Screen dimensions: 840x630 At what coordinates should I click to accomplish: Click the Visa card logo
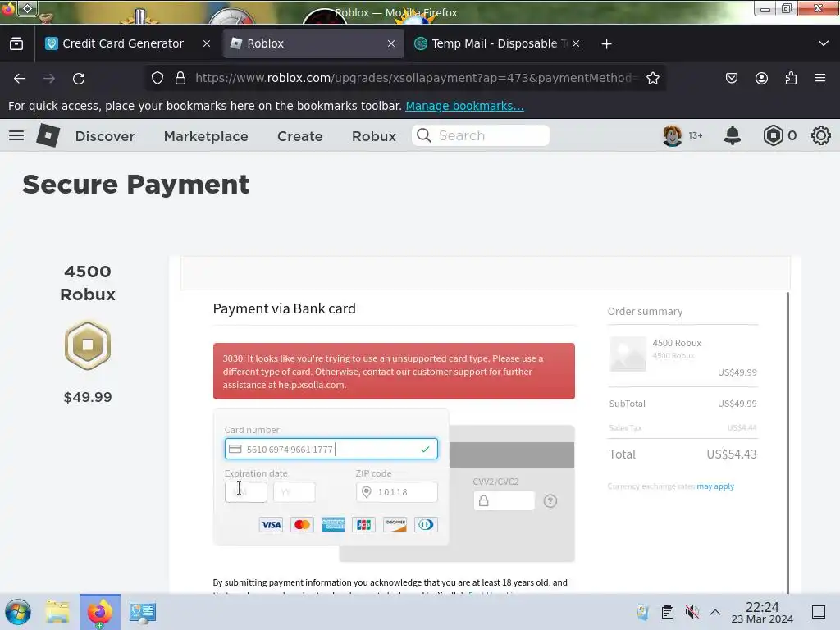click(x=271, y=524)
